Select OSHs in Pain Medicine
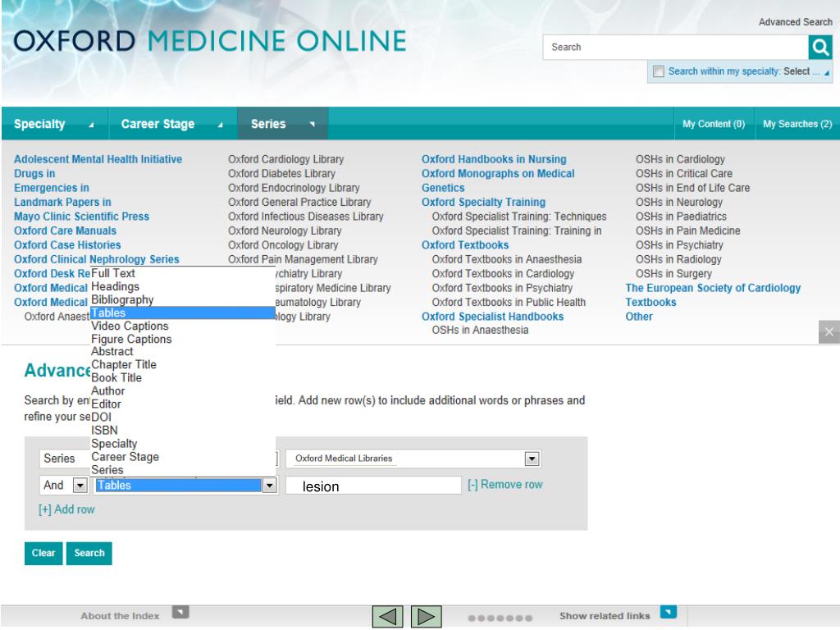This screenshot has width=840, height=630. [688, 231]
